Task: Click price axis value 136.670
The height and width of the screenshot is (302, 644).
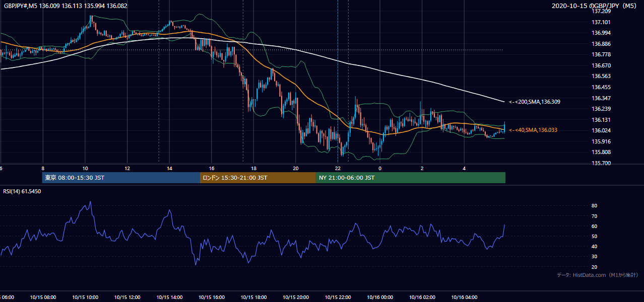Action: pyautogui.click(x=601, y=65)
